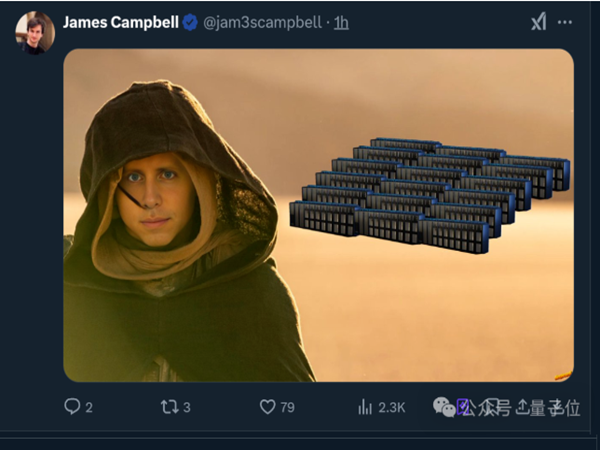Image resolution: width=600 pixels, height=450 pixels.
Task: Open view analytics bar chart icon
Action: coord(365,407)
